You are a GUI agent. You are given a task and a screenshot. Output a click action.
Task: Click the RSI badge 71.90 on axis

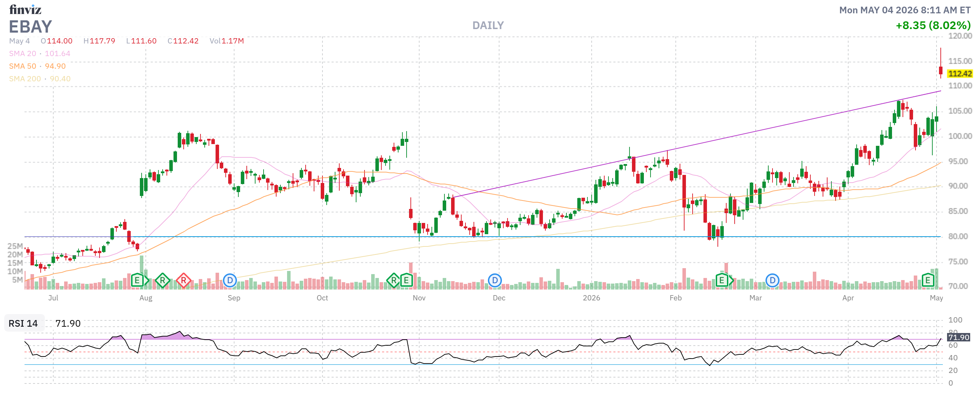(x=958, y=337)
